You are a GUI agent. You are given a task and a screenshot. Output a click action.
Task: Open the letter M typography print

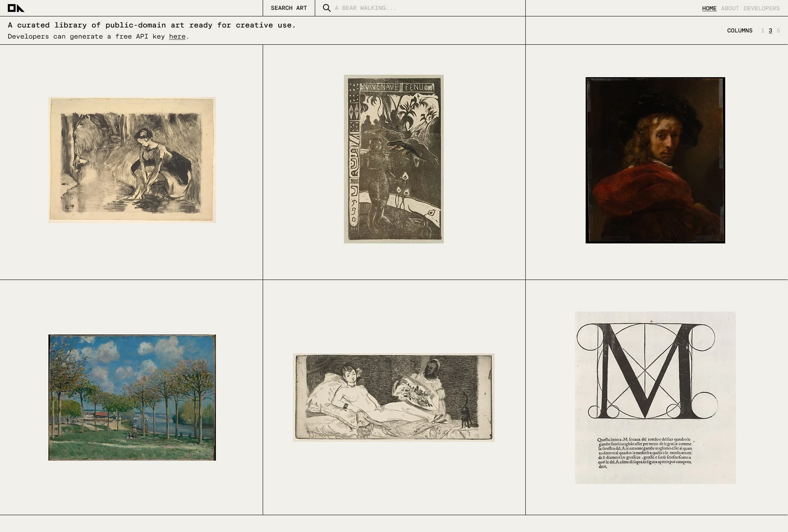(655, 386)
